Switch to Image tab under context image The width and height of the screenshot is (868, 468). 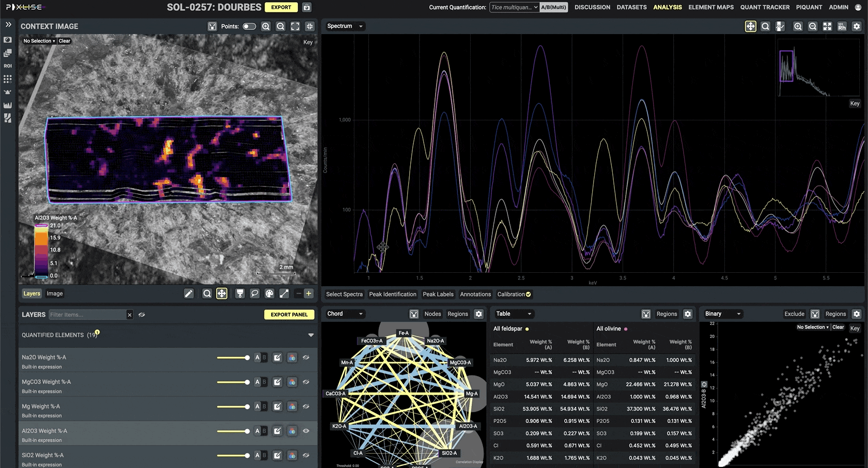click(x=55, y=293)
